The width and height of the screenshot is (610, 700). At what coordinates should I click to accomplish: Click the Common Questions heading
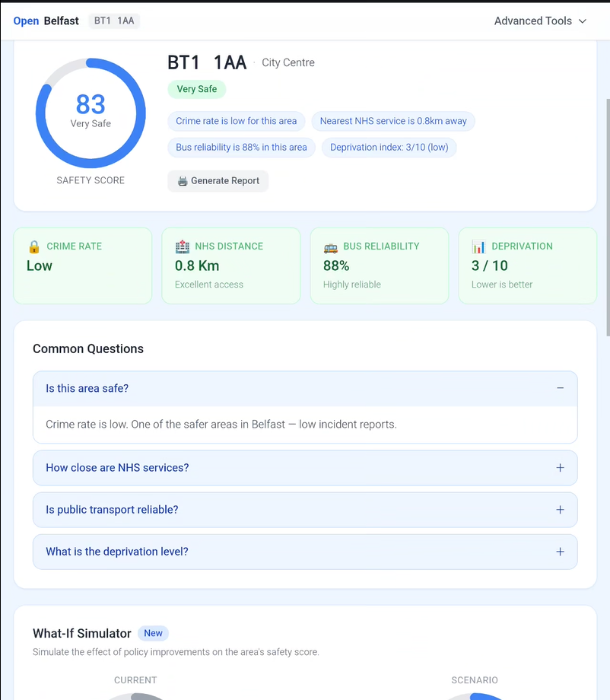click(88, 348)
